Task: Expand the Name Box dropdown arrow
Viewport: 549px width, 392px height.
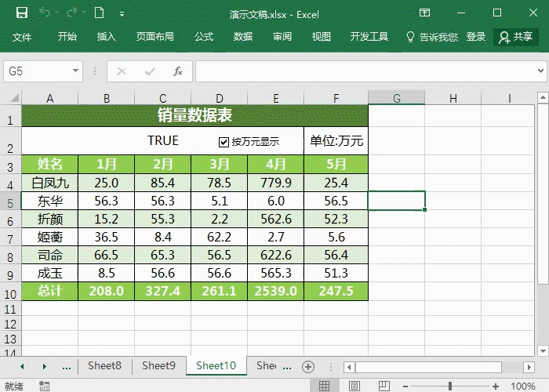Action: point(76,71)
